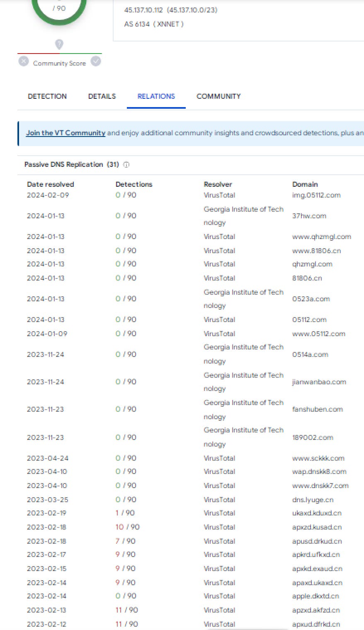Viewport: 364px width, 630px height.
Task: Open domain dns.lyuge.cn
Action: click(x=313, y=500)
